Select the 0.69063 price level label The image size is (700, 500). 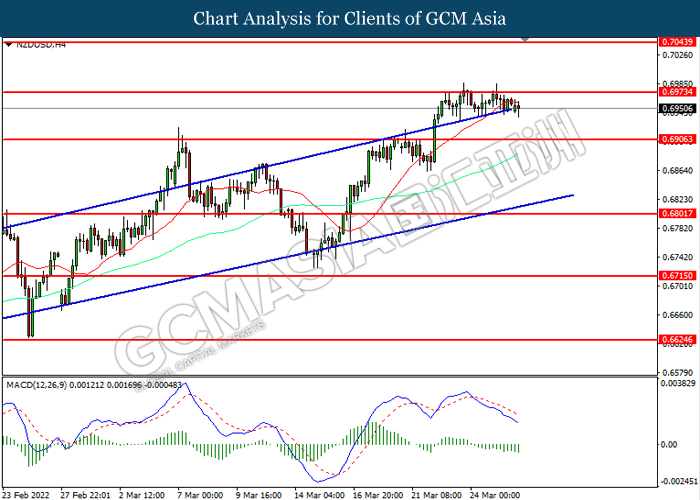[x=677, y=139]
